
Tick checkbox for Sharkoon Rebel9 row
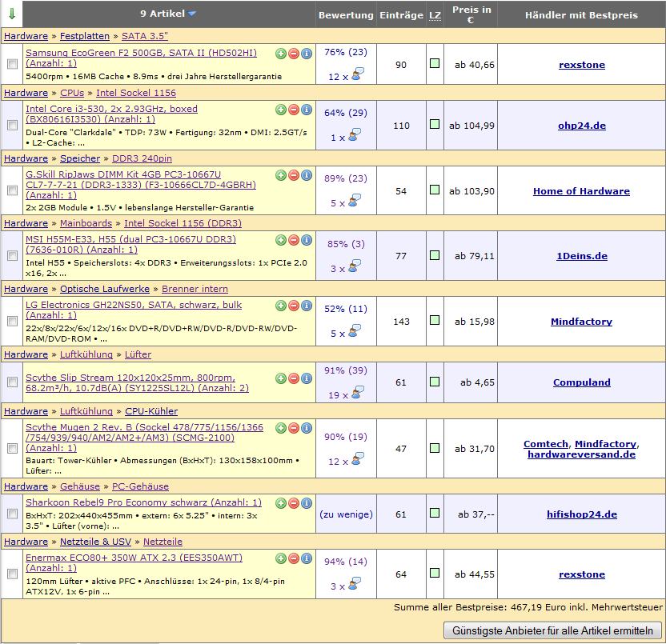(12, 514)
